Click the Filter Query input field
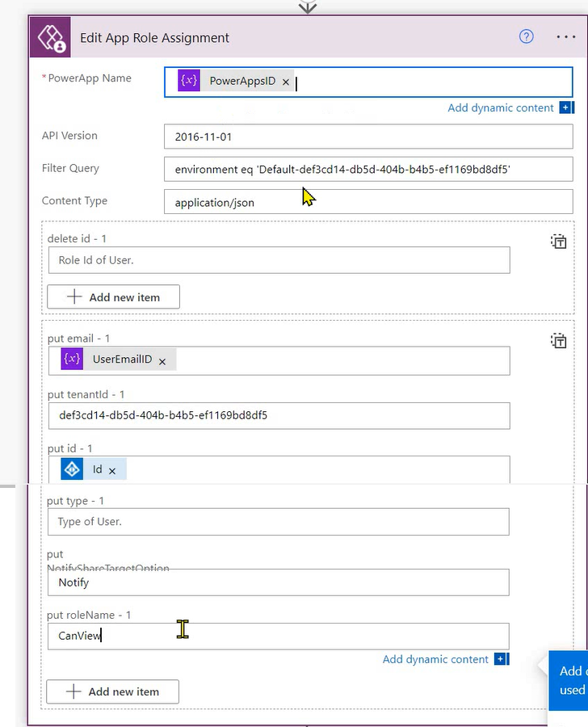 click(x=368, y=170)
